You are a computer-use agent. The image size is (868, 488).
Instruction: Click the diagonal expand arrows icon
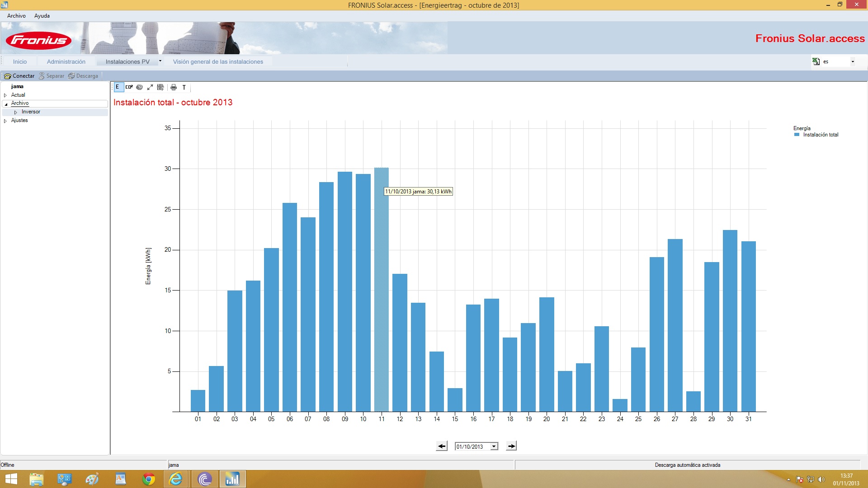tap(150, 87)
